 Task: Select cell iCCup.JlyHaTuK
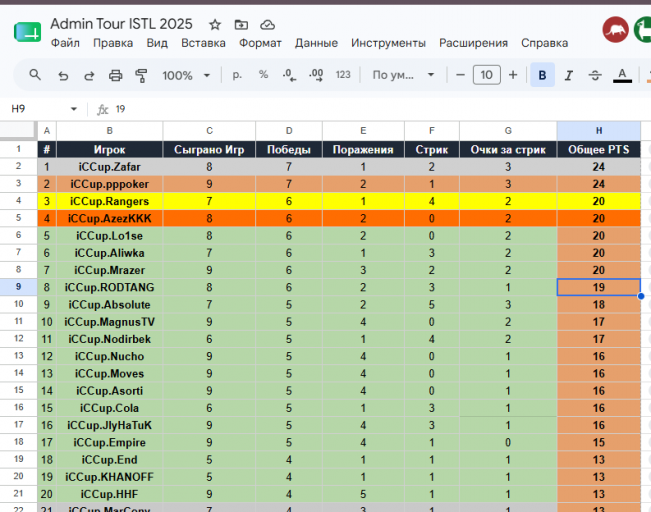pyautogui.click(x=110, y=425)
